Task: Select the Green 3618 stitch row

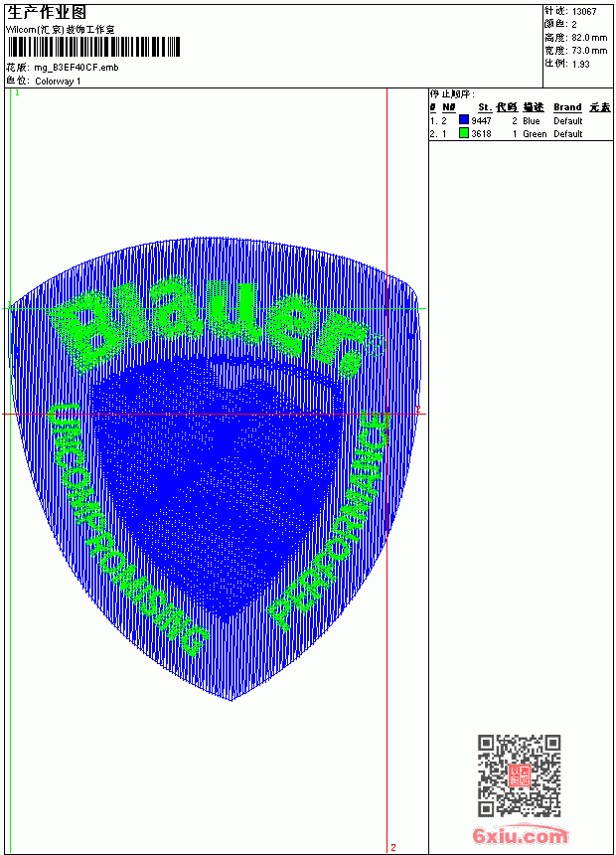Action: pyautogui.click(x=521, y=133)
